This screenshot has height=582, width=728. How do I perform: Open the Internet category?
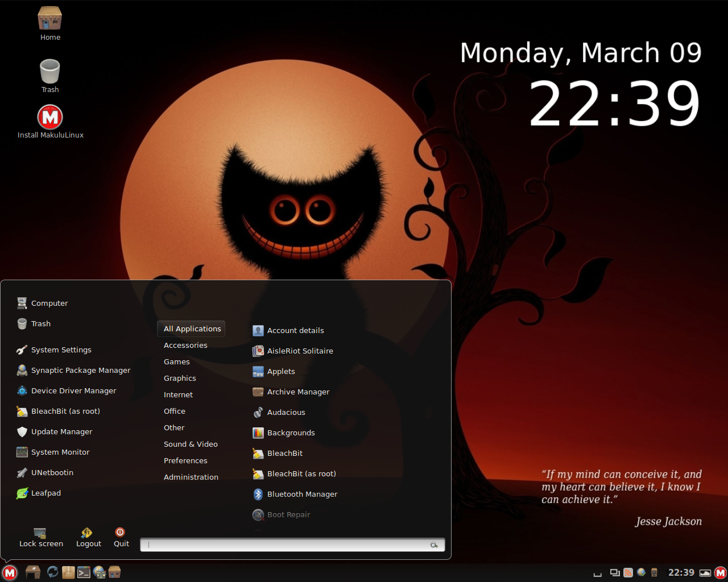178,394
